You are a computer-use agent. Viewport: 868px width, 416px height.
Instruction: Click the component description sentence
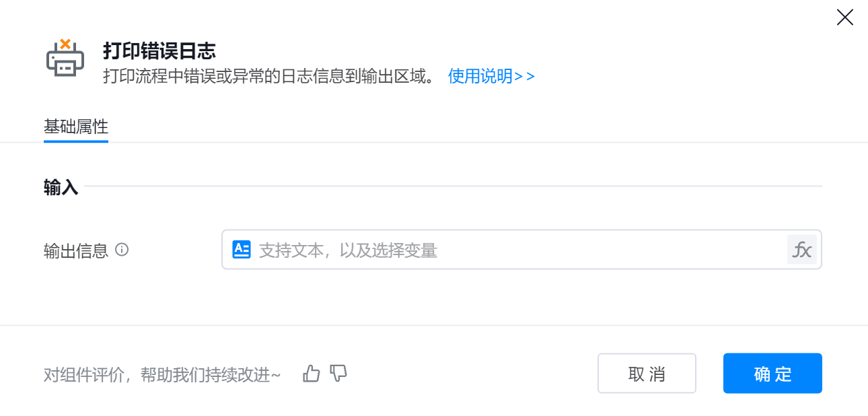point(269,76)
